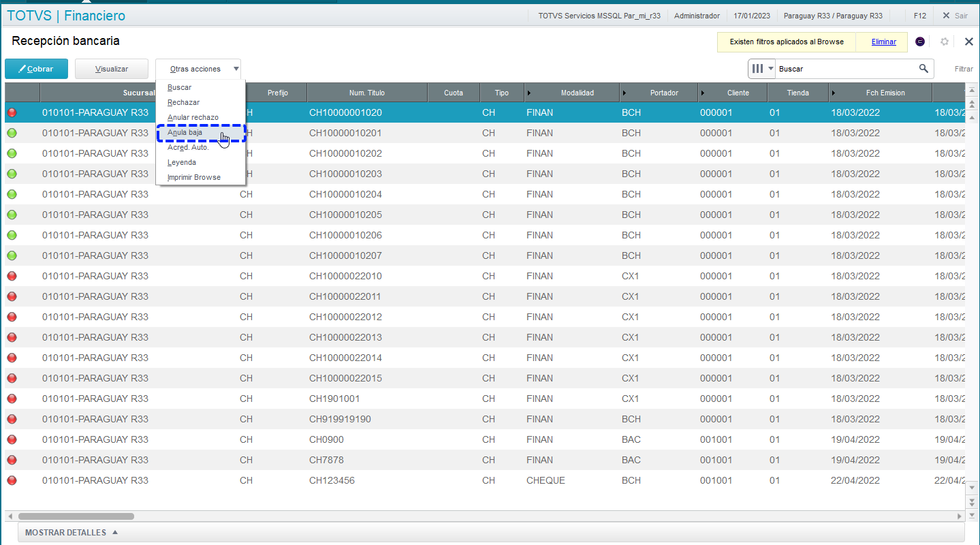Click the Modalidad column header arrow

(529, 93)
